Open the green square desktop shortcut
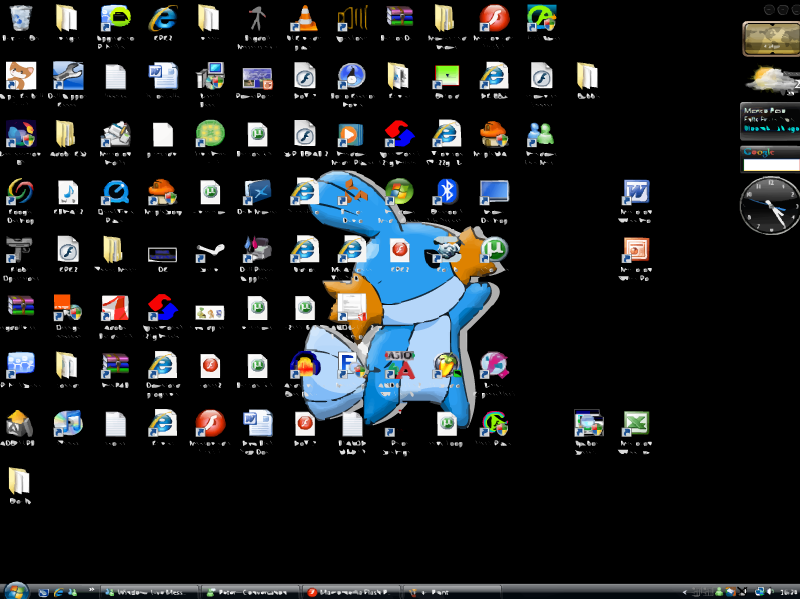 (x=447, y=77)
